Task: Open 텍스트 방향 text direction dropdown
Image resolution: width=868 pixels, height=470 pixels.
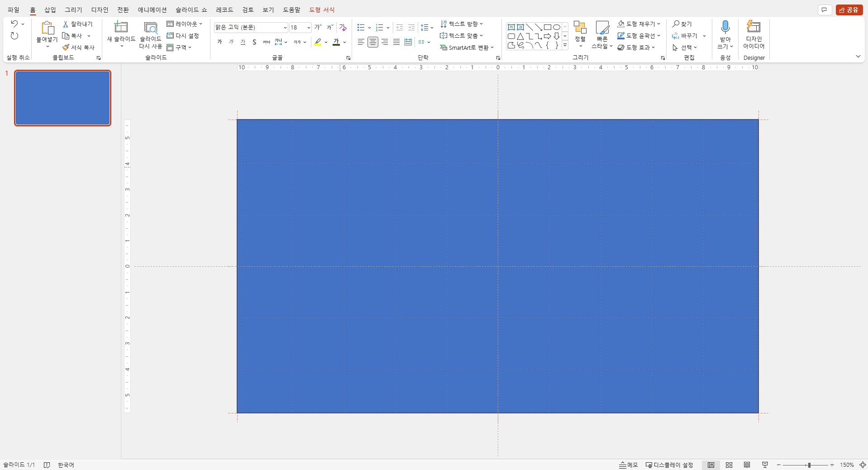Action: click(462, 24)
